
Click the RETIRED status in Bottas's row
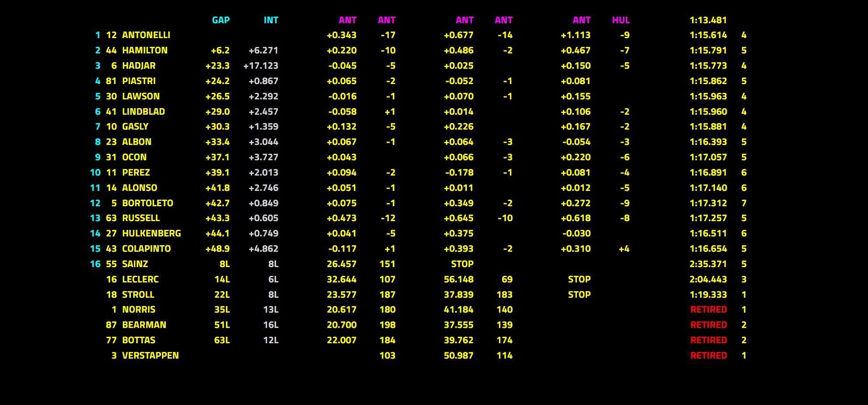pyautogui.click(x=709, y=340)
